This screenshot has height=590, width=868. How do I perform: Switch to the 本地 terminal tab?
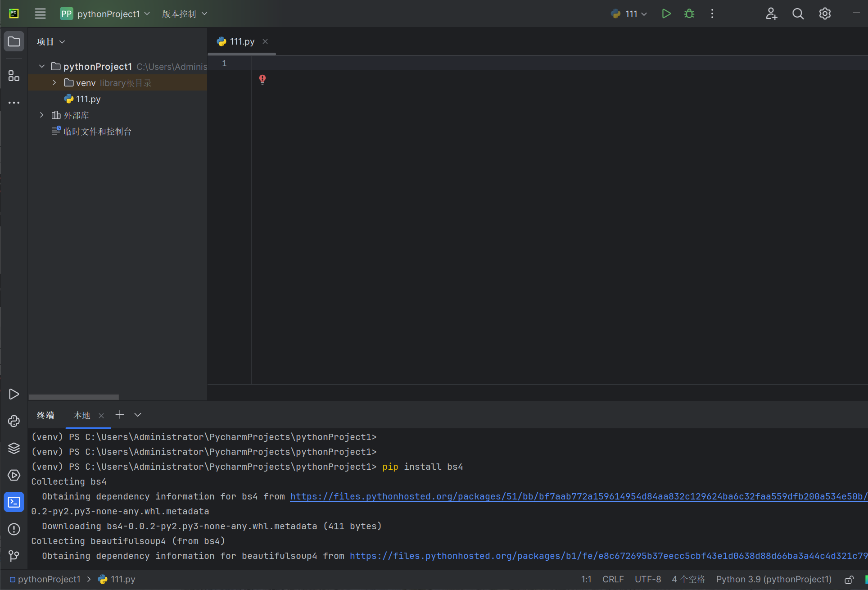pos(82,415)
